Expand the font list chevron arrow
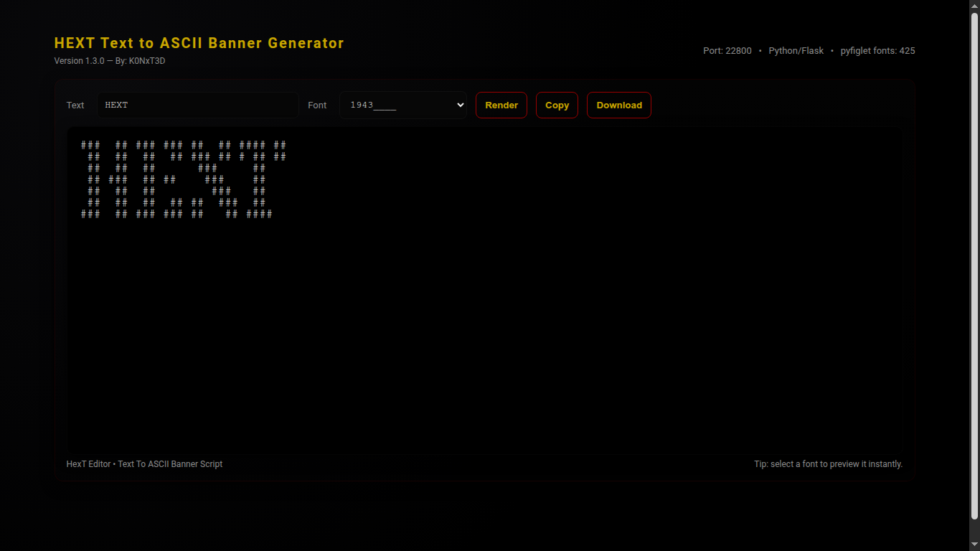The image size is (980, 551). click(460, 105)
